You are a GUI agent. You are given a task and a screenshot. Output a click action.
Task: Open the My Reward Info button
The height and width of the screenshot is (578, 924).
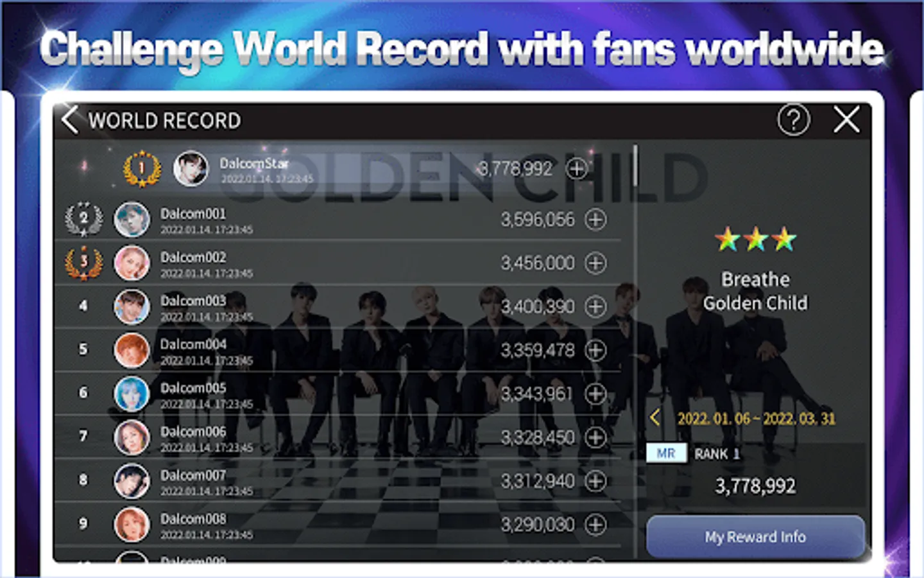coord(755,537)
